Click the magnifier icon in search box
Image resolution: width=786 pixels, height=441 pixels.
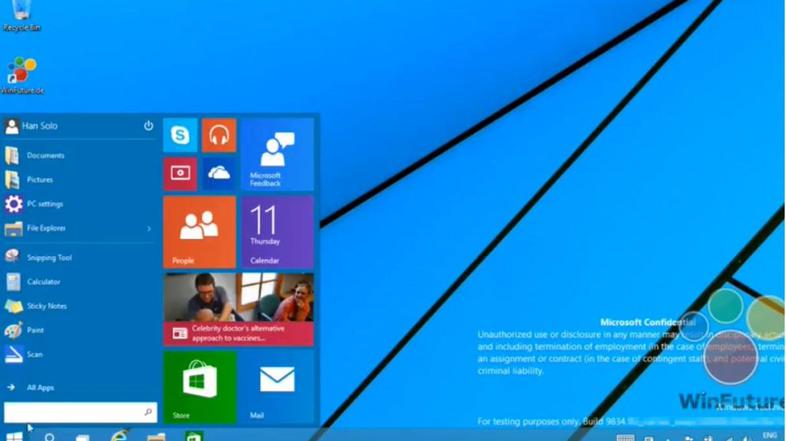coord(148,412)
